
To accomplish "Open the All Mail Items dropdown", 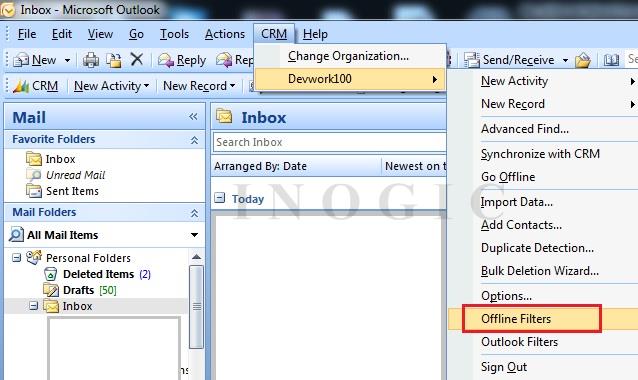I will point(194,235).
